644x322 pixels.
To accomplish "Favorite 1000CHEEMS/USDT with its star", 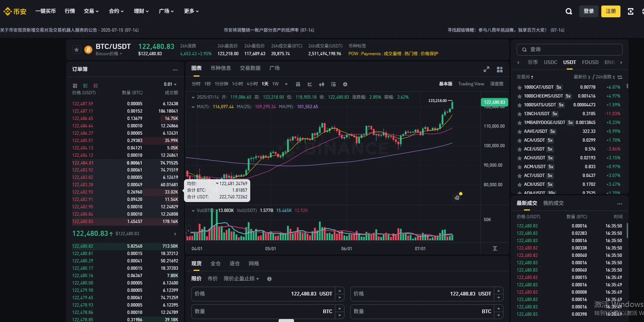I will (520, 96).
